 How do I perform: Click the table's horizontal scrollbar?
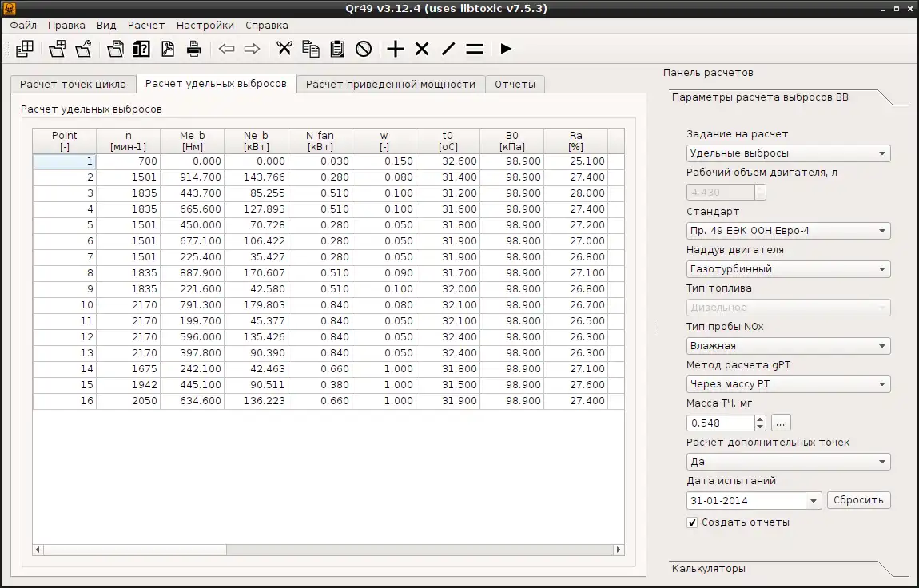[x=136, y=550]
